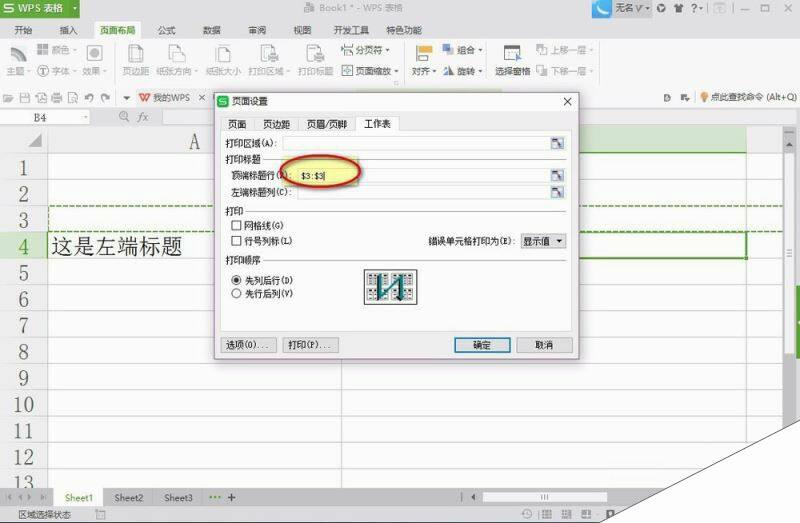Click the 组合 group icon
800x523 pixels.
click(x=448, y=49)
